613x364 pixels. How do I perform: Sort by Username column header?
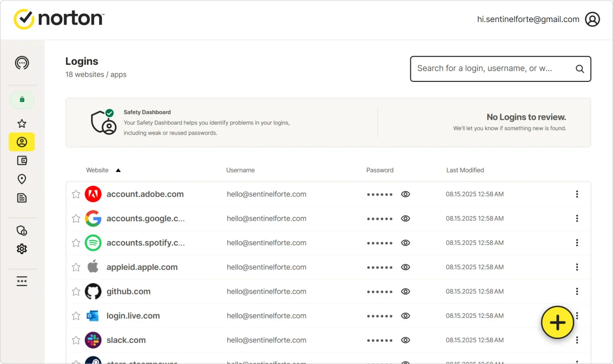pyautogui.click(x=240, y=170)
